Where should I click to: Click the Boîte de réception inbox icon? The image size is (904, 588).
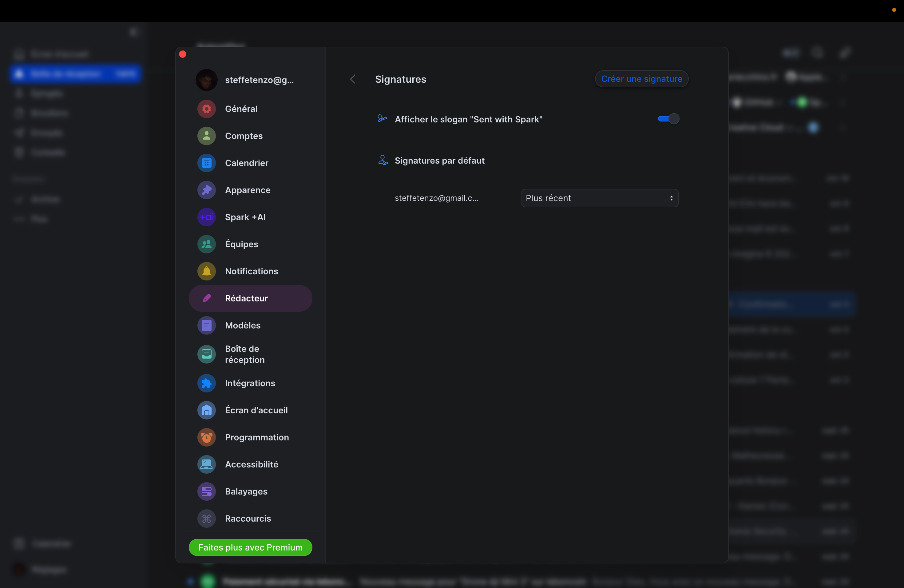pyautogui.click(x=206, y=354)
